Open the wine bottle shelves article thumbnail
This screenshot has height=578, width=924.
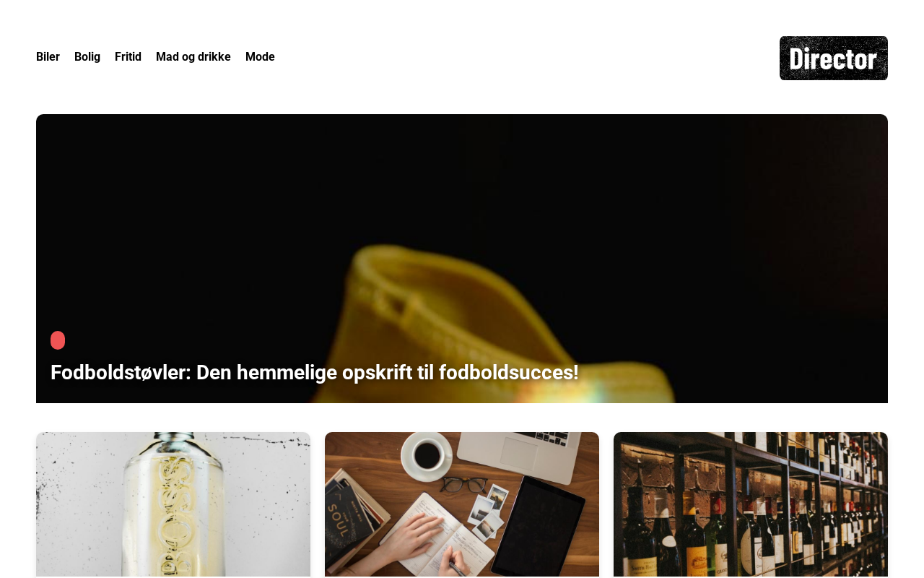click(x=751, y=505)
